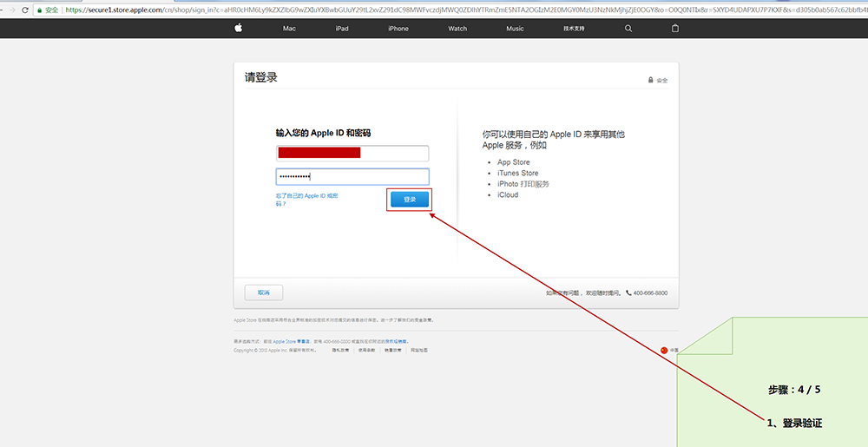This screenshot has width=868, height=447.
Task: Click the China flag region icon
Action: pos(664,350)
